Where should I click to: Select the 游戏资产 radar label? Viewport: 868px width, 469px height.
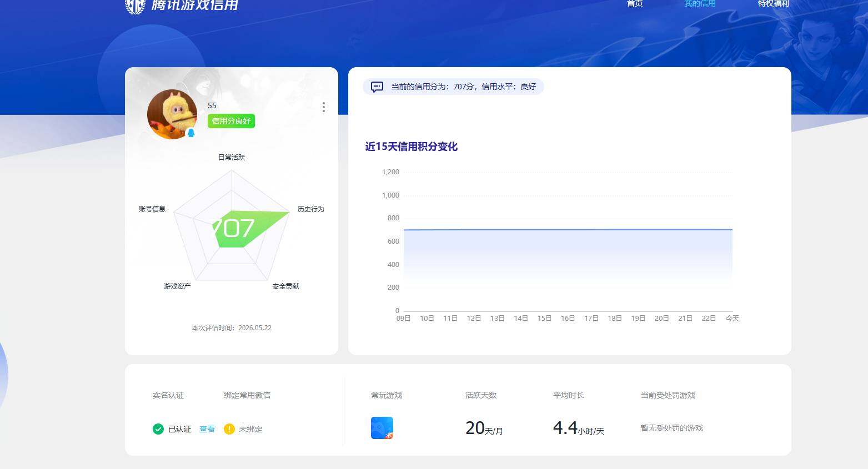coord(177,286)
